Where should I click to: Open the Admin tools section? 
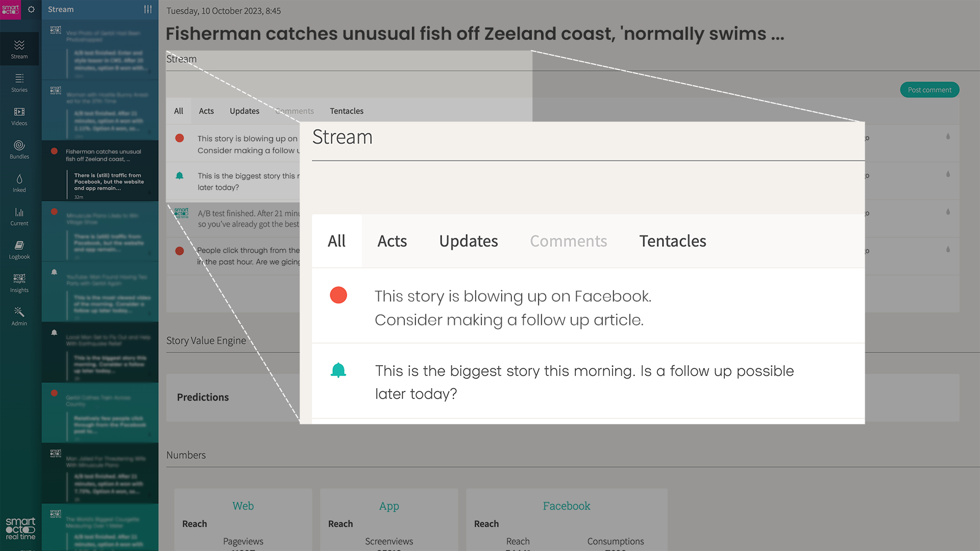pos(19,316)
